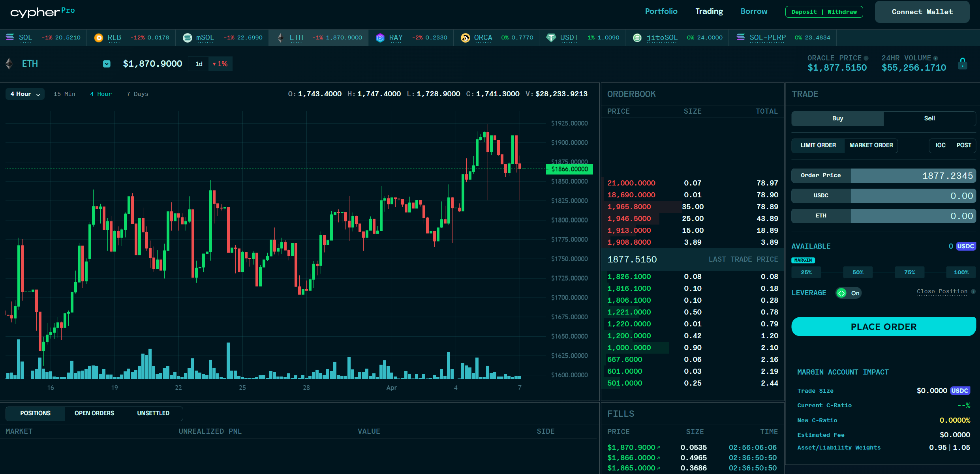Screen dimensions: 980x474
Task: Click the jitoSOL token icon
Action: pyautogui.click(x=637, y=37)
